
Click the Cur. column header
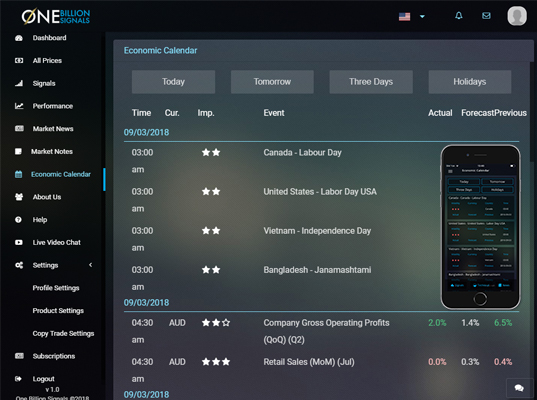(172, 113)
